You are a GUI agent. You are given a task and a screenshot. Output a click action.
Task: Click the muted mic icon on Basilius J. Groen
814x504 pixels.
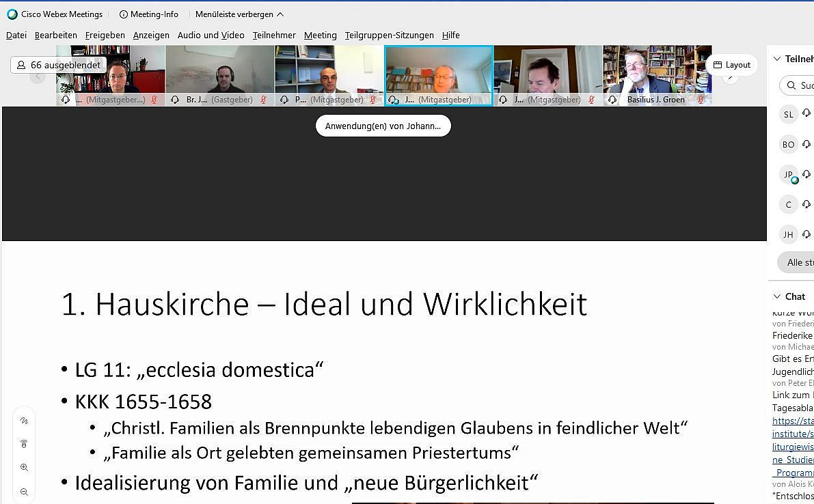coord(701,100)
